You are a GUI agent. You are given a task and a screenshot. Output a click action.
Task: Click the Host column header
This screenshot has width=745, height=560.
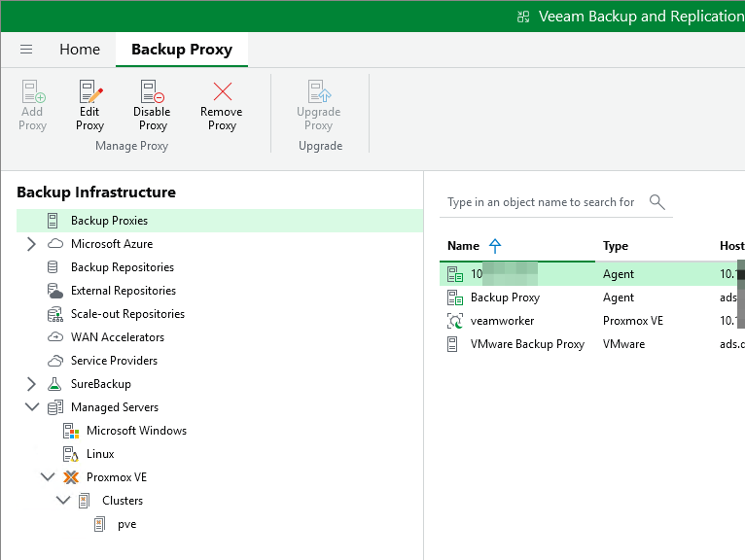pos(731,246)
